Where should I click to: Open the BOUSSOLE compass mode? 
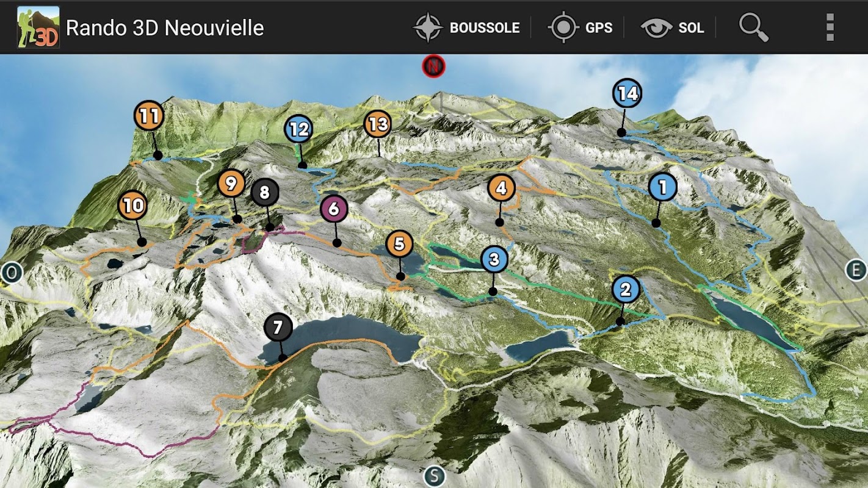466,27
